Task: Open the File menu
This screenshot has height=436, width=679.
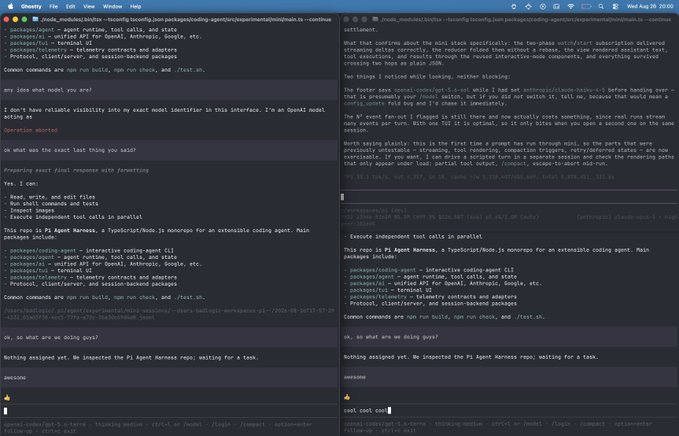Action: [x=53, y=6]
